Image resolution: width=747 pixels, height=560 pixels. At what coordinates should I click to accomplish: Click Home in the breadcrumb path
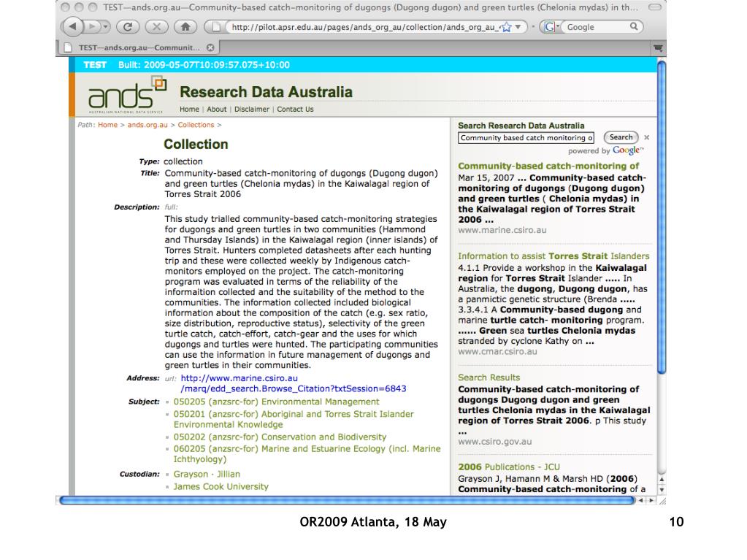107,125
